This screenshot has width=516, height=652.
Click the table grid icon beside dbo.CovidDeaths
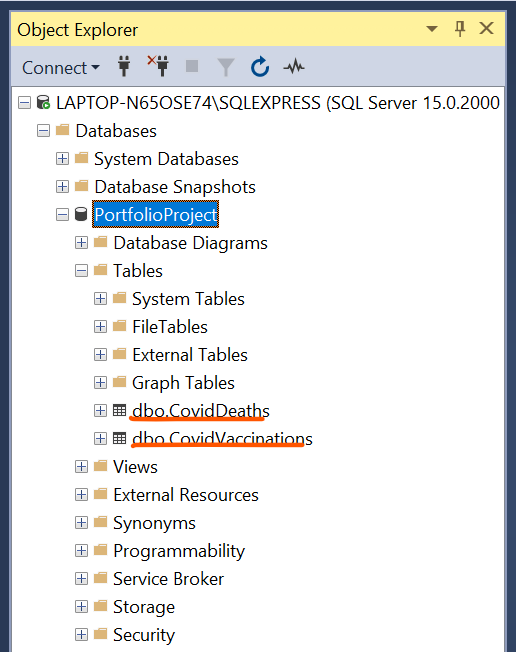tap(119, 410)
